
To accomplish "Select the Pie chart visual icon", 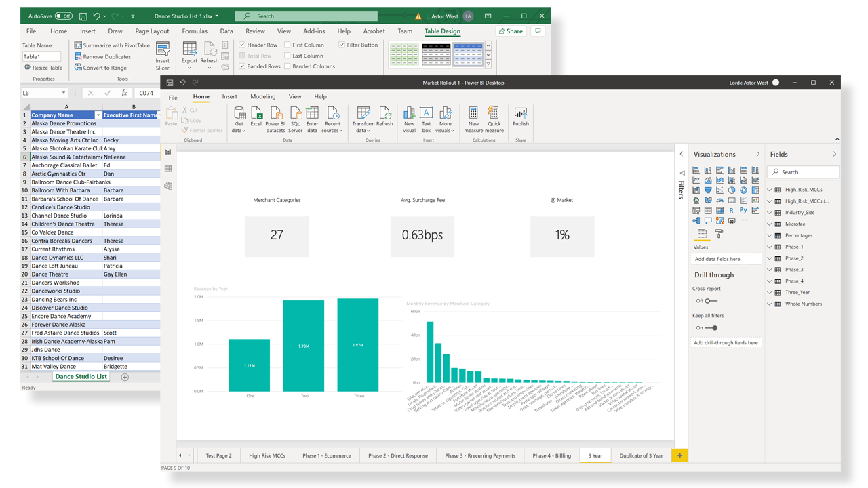I will pos(732,190).
